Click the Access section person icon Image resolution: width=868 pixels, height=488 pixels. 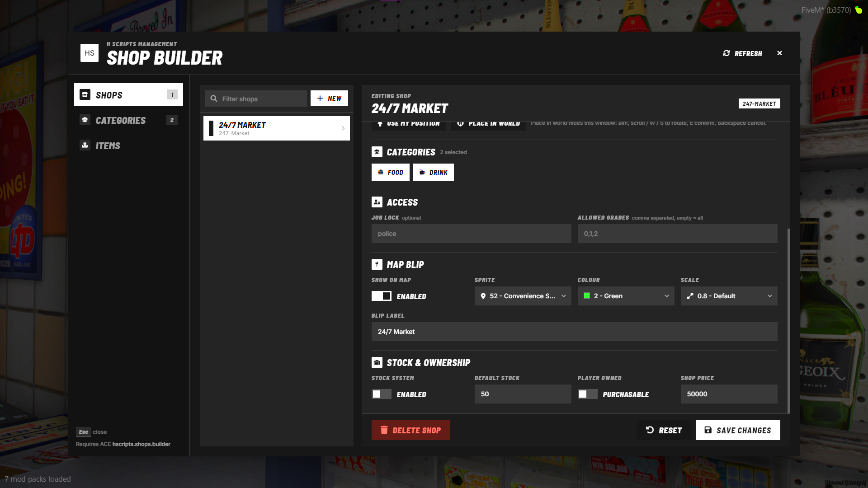pos(377,202)
